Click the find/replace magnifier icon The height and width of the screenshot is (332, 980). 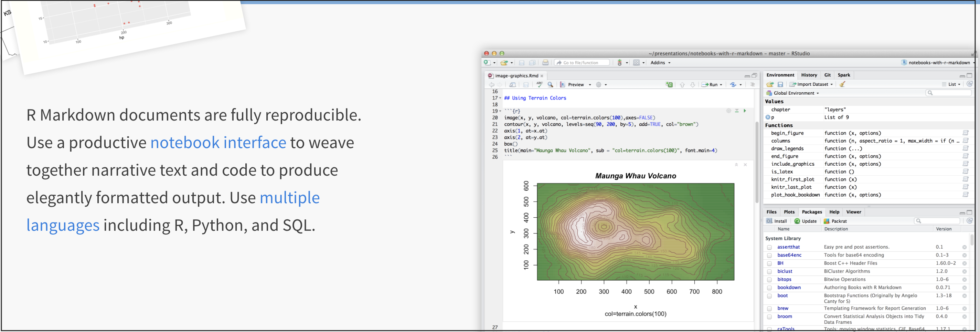(x=550, y=84)
